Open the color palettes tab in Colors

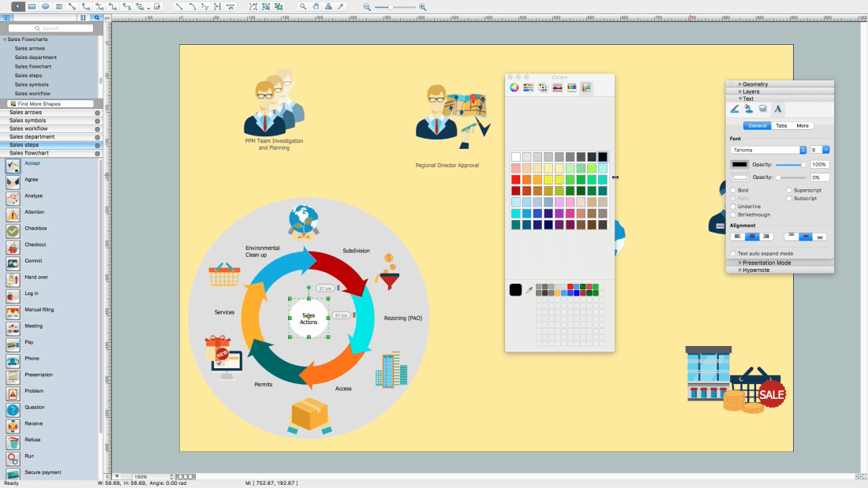pyautogui.click(x=543, y=88)
